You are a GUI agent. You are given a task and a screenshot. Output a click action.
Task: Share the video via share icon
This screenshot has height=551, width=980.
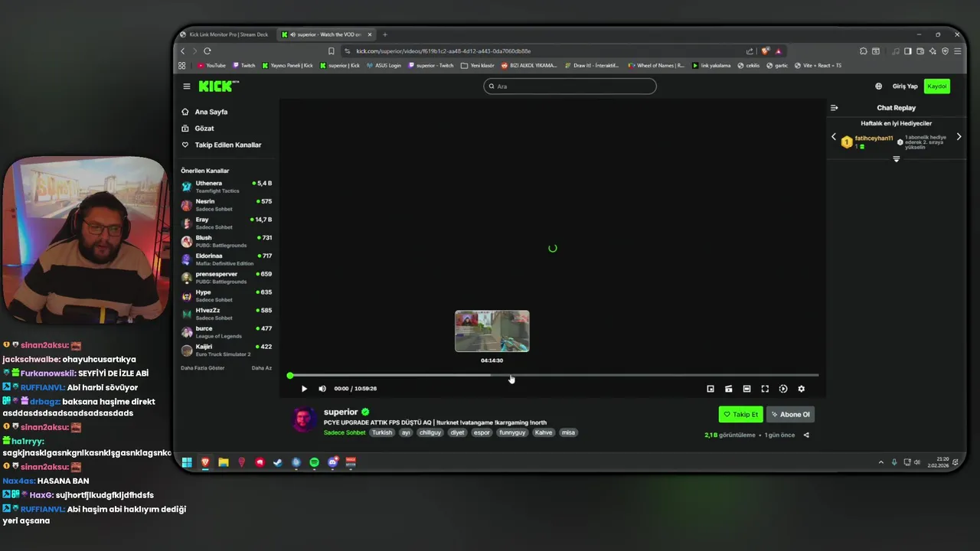(806, 435)
